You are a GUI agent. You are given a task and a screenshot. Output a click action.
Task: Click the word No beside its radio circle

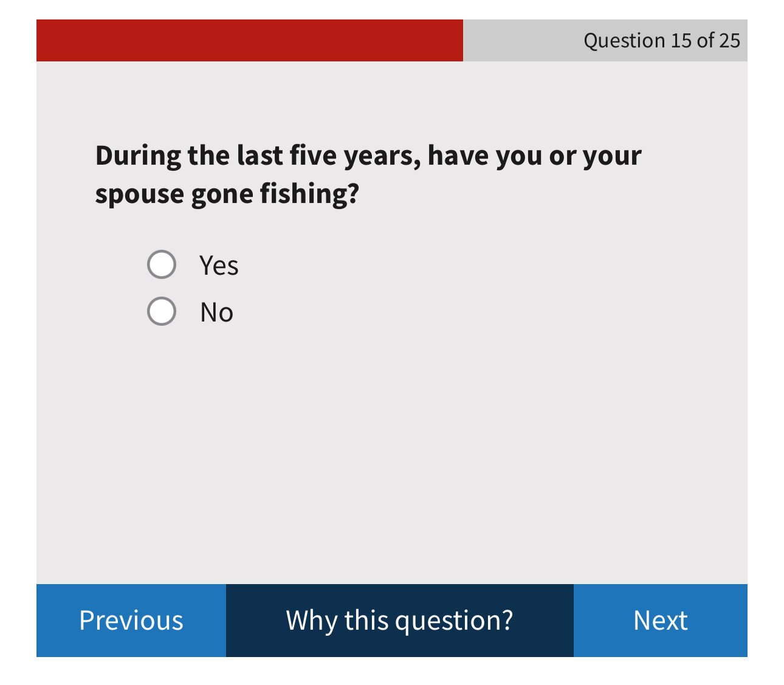[216, 312]
